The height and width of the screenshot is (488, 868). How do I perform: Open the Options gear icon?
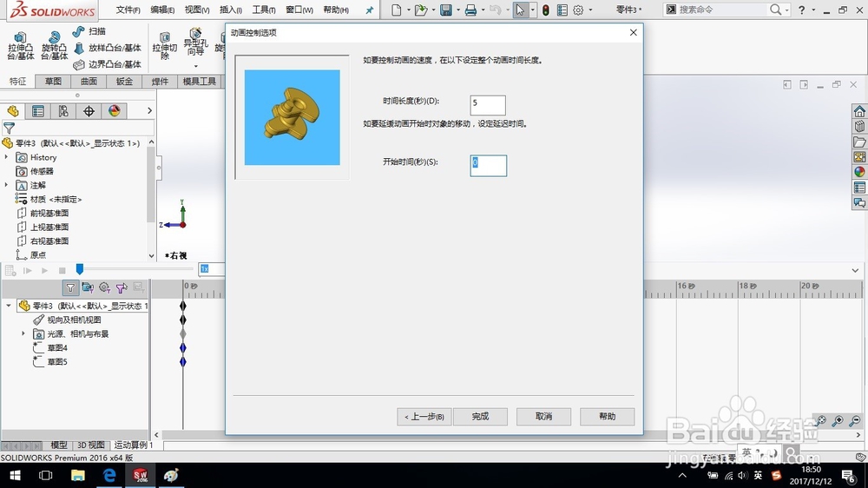[x=578, y=10]
